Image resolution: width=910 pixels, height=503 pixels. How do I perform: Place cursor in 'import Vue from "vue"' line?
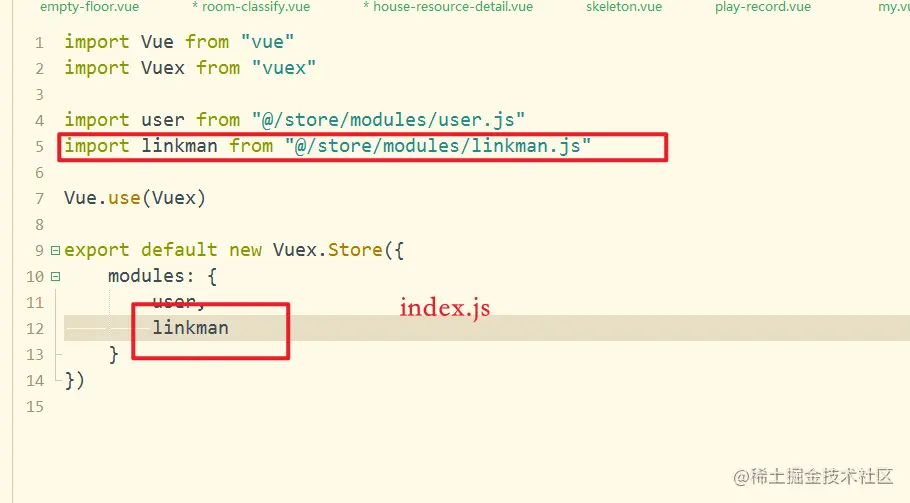click(x=179, y=42)
